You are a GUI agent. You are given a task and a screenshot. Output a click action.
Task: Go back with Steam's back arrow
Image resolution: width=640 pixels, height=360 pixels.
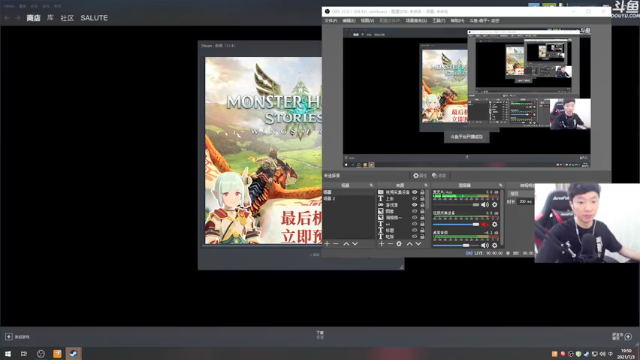coord(7,18)
